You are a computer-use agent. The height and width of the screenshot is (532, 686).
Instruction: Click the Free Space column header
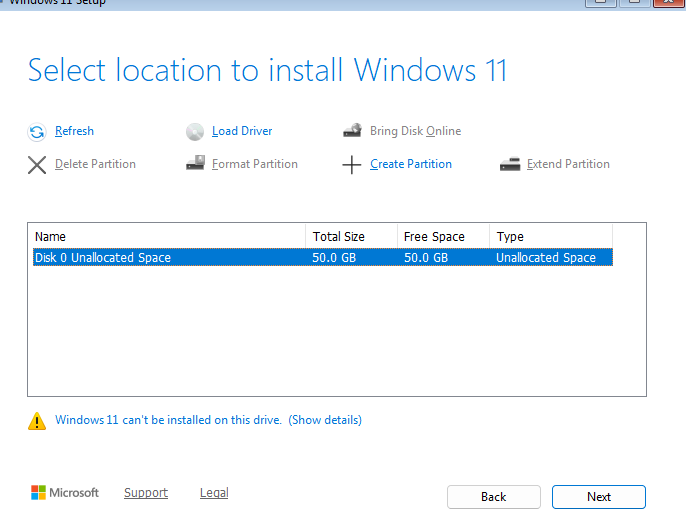pos(443,237)
